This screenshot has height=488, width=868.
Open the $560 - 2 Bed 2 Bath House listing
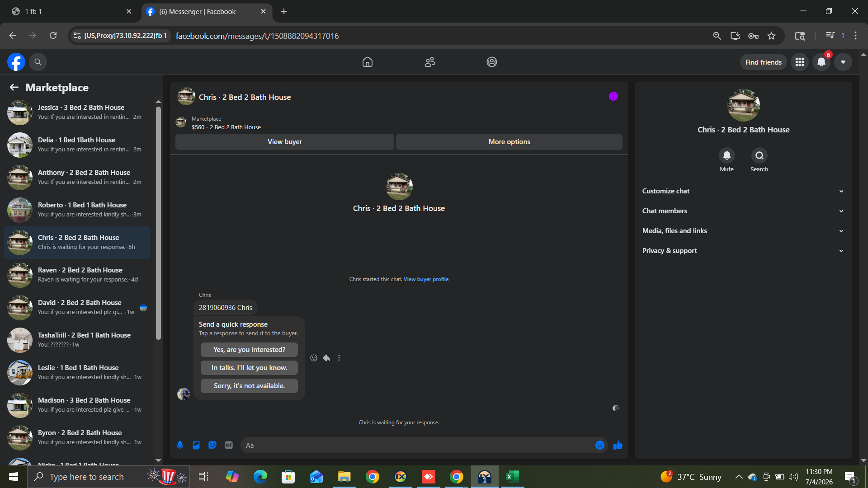[x=226, y=127]
